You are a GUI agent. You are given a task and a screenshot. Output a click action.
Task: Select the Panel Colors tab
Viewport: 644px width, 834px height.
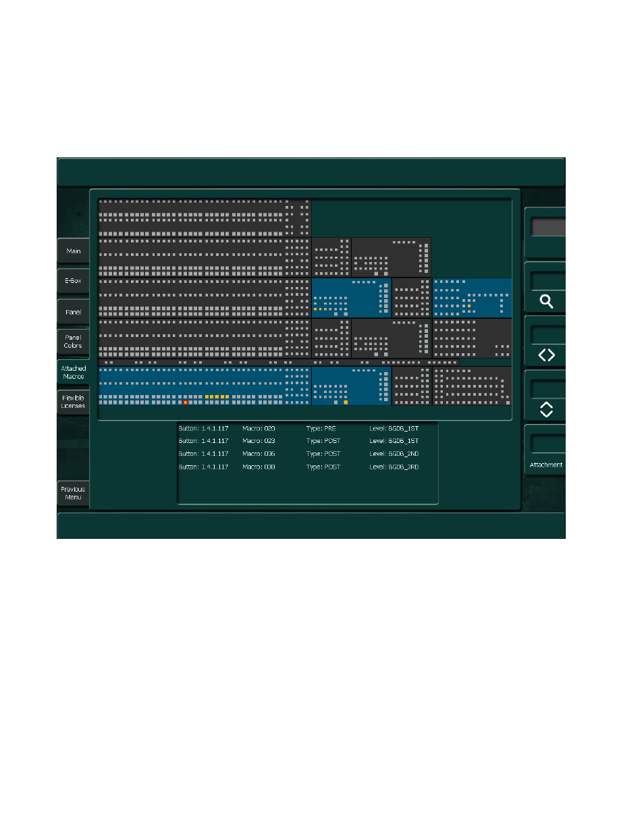point(73,342)
